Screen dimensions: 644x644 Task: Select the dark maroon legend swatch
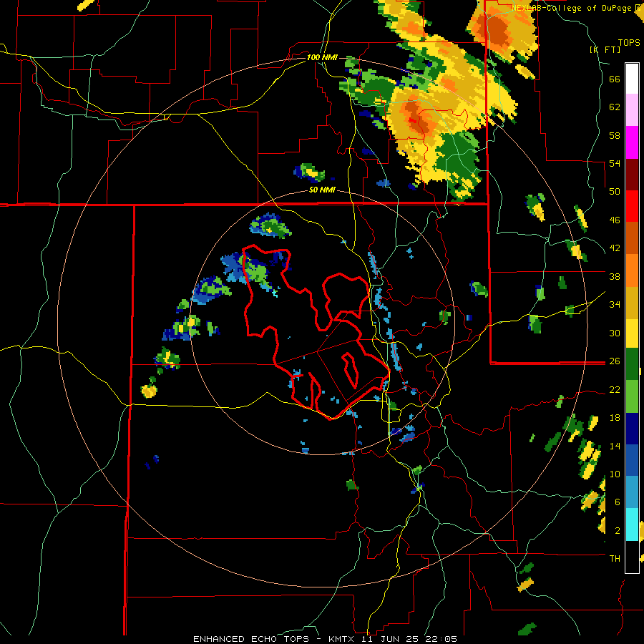(x=632, y=175)
